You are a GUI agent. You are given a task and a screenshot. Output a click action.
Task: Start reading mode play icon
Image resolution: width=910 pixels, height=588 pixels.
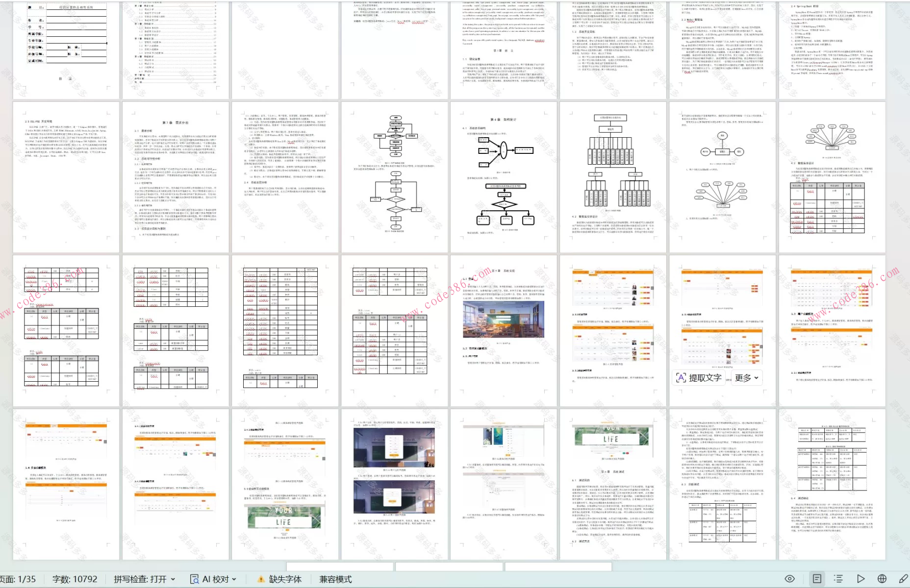coord(860,579)
